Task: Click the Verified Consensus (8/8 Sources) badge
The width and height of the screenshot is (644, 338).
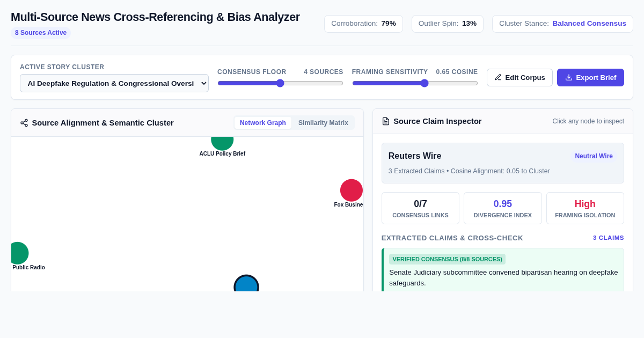Action: tap(447, 259)
